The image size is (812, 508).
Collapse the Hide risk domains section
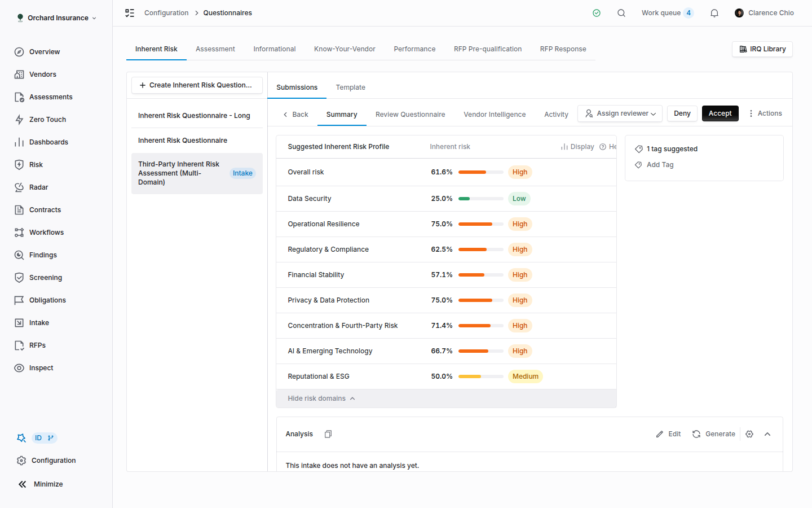pyautogui.click(x=321, y=398)
